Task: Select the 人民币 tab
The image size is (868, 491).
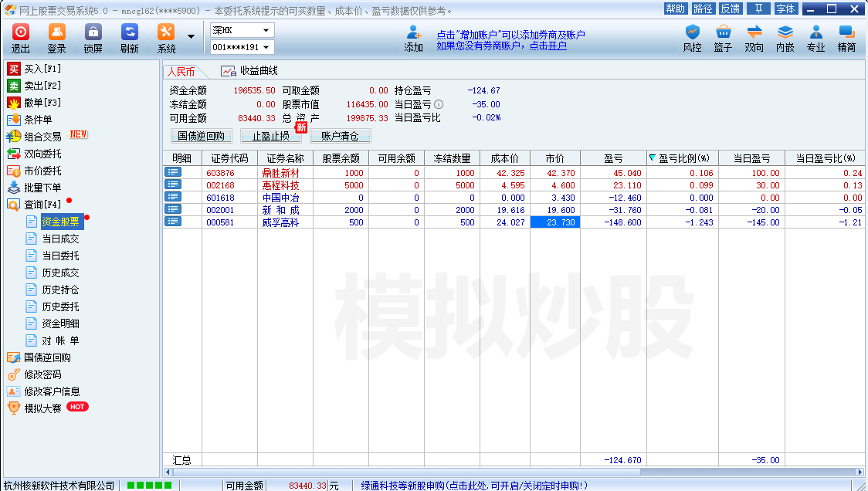Action: pos(181,71)
